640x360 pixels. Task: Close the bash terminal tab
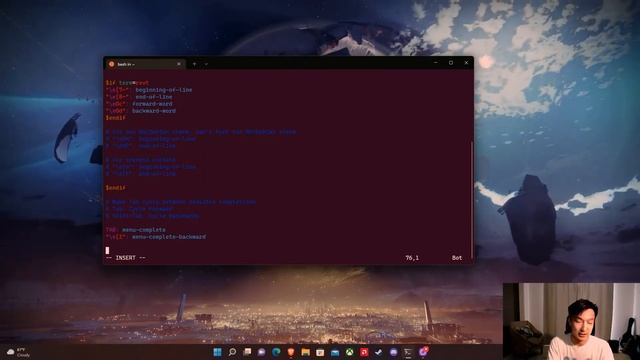[x=179, y=64]
